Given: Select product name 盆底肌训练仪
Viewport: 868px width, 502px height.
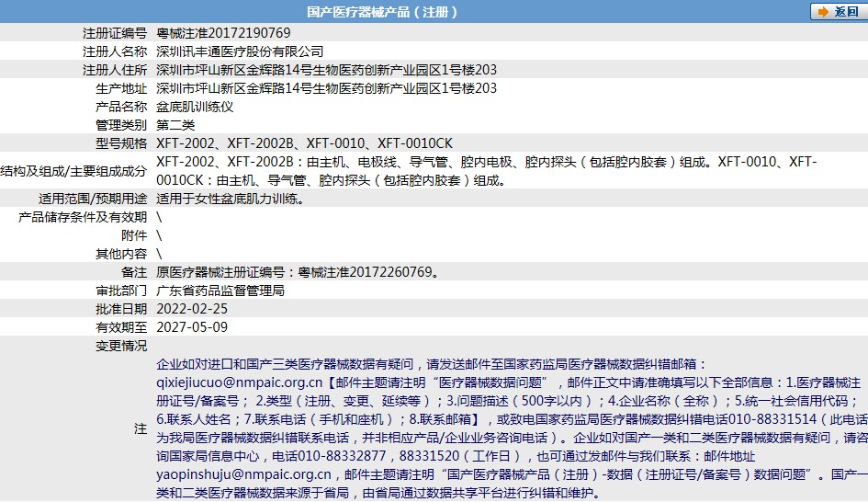Looking at the screenshot, I should (x=195, y=107).
